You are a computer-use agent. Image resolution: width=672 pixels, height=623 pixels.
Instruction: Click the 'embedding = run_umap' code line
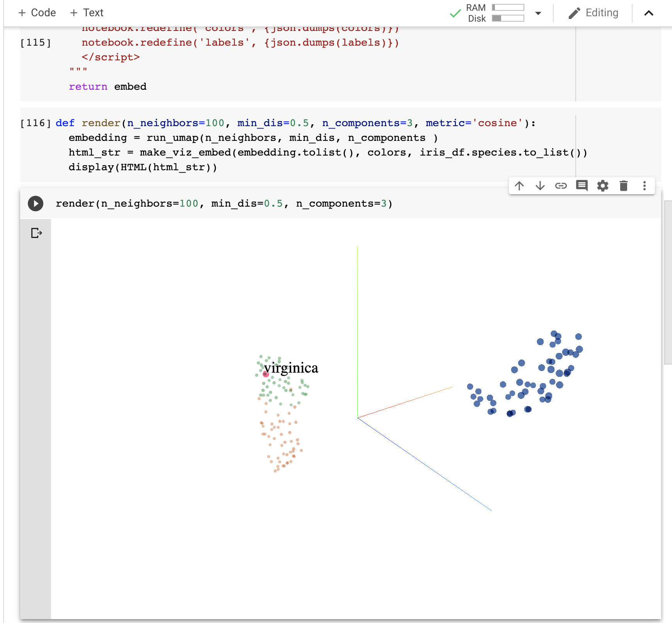click(253, 138)
